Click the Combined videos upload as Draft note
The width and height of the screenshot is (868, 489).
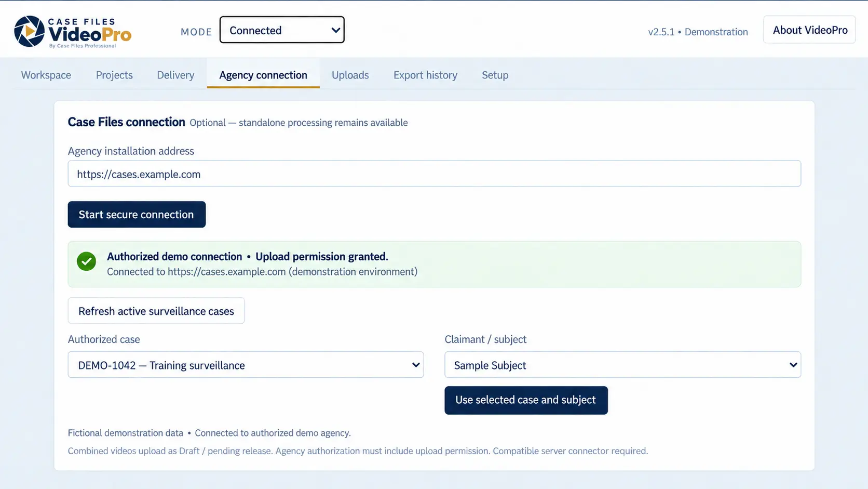[358, 451]
